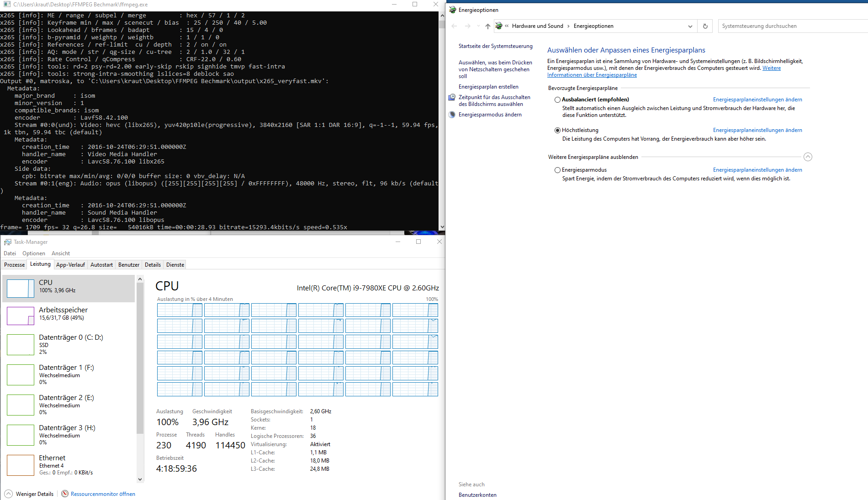
Task: Switch to the Dienste tab
Action: (175, 265)
